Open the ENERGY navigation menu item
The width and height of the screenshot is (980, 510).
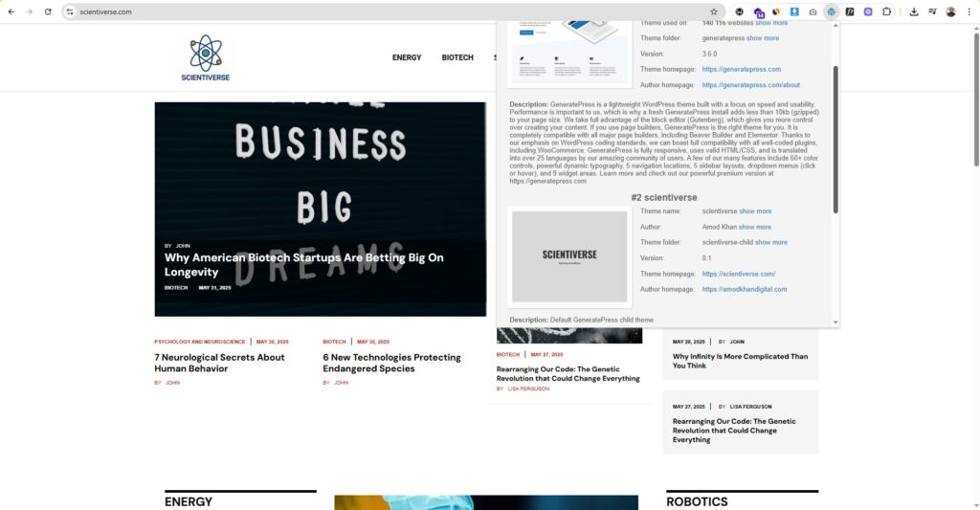407,57
